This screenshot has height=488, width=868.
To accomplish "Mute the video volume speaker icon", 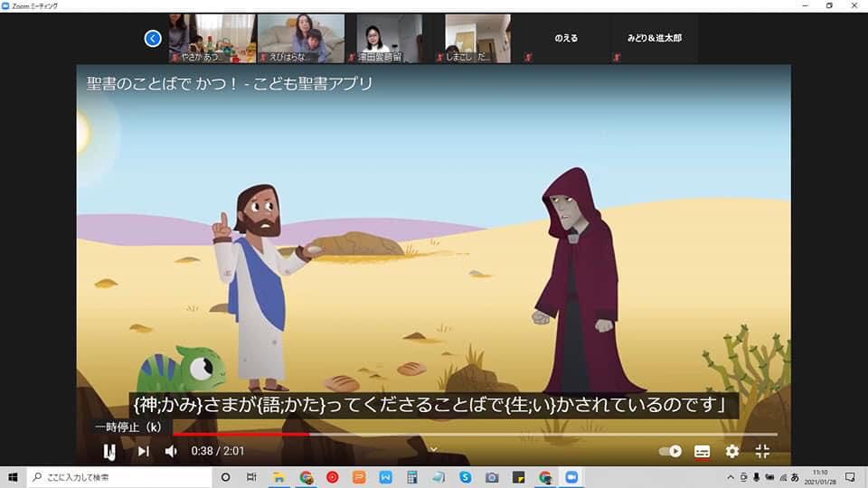I will (x=171, y=451).
